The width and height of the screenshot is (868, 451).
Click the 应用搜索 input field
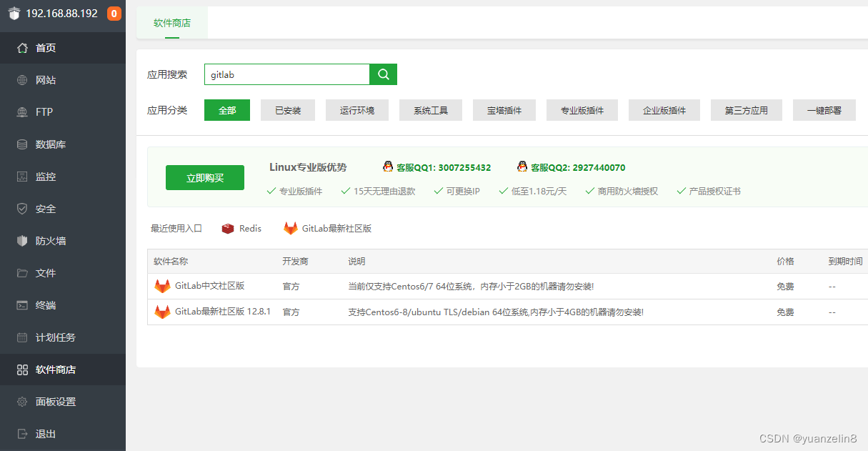coord(286,74)
